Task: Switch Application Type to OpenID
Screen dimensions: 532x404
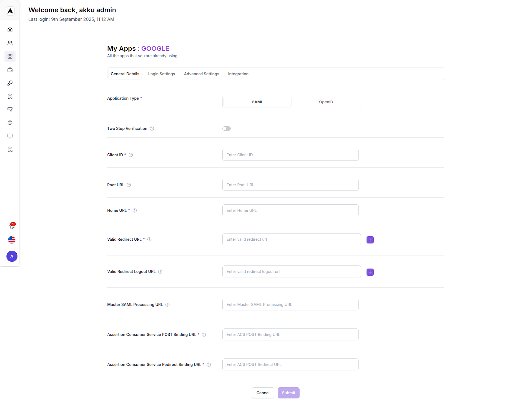Action: click(x=326, y=102)
